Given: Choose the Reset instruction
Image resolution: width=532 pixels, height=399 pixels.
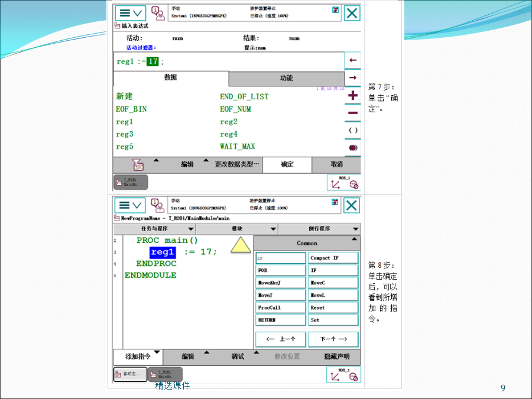Looking at the screenshot, I should tap(333, 308).
